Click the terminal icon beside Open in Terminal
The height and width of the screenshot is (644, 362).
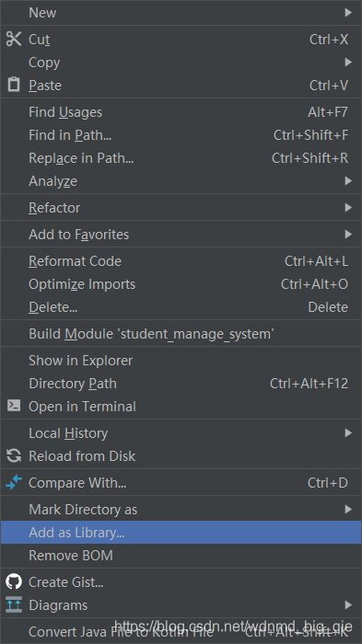tap(14, 406)
